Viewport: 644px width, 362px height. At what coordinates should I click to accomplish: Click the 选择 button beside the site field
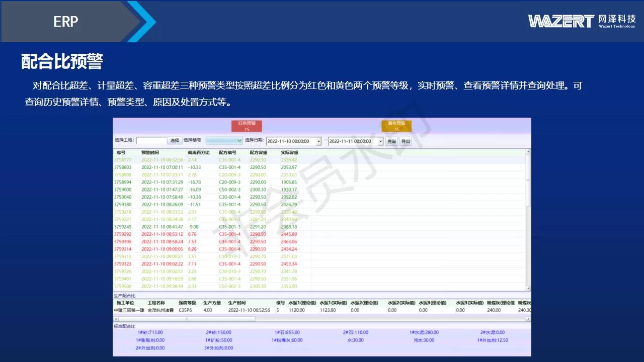(175, 141)
